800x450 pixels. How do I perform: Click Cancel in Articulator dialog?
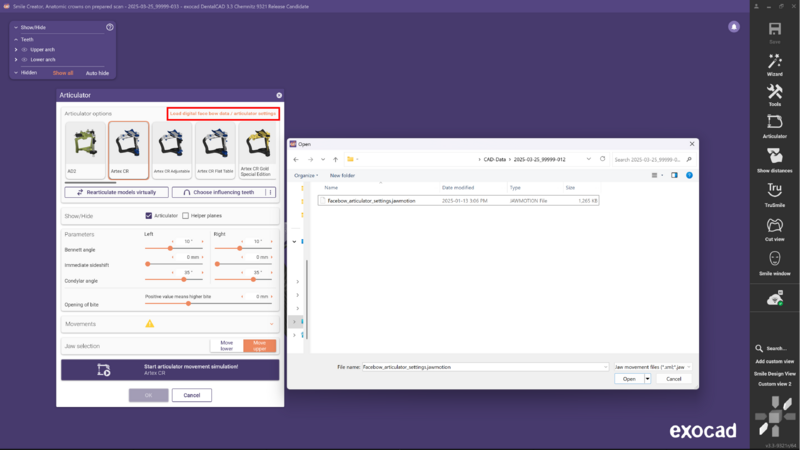pyautogui.click(x=192, y=395)
